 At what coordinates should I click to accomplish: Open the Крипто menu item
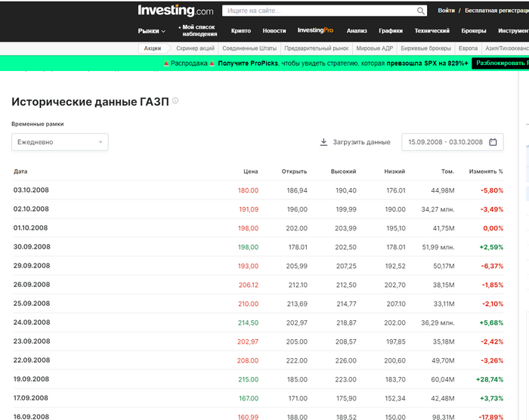(241, 31)
